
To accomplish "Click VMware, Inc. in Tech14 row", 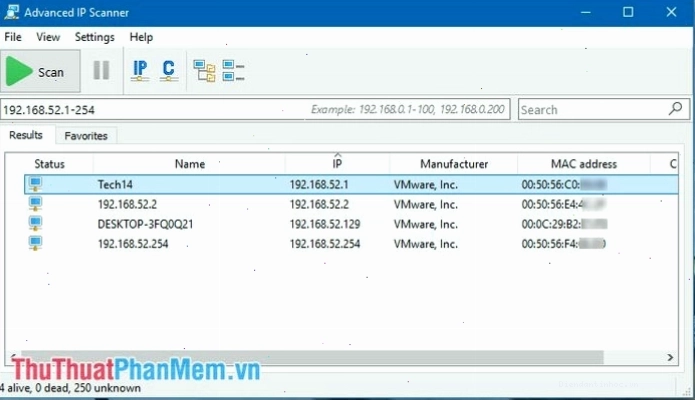I will [x=426, y=184].
